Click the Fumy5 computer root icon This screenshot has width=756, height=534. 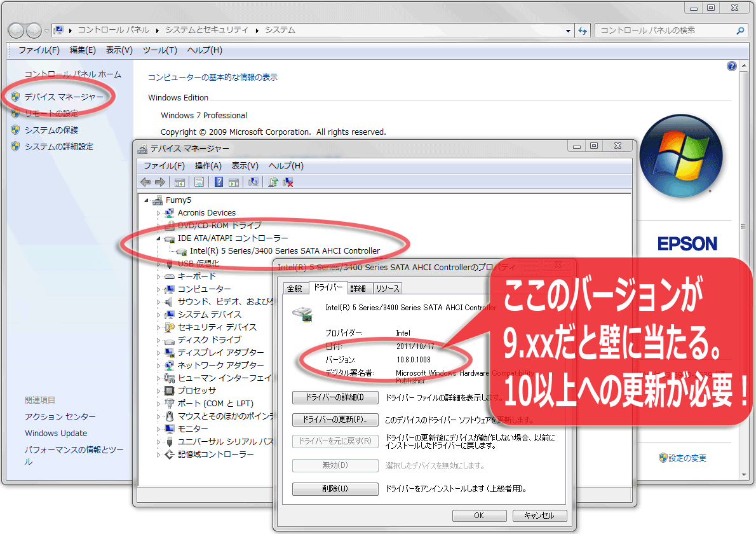(x=157, y=200)
